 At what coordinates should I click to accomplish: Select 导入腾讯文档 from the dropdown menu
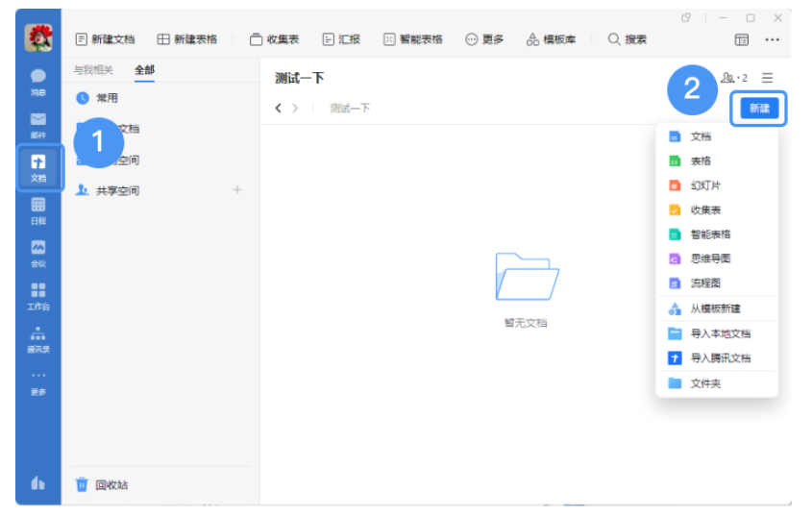coord(720,357)
